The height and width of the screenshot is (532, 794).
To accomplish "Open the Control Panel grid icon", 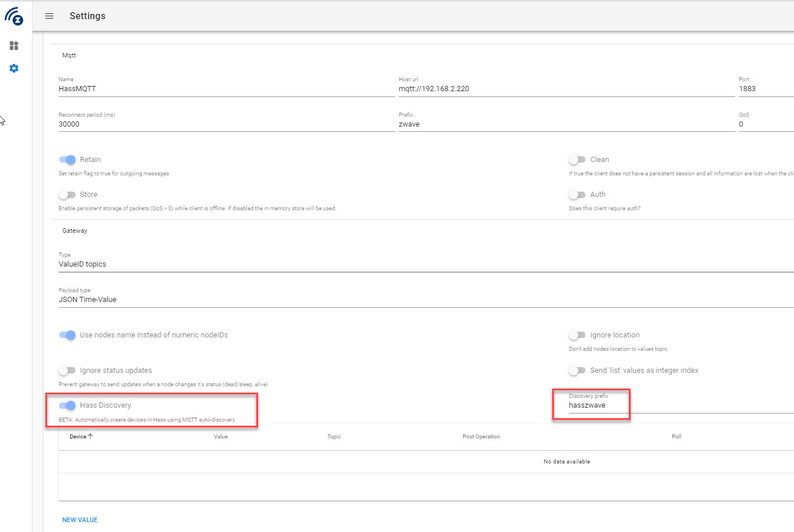I will (x=14, y=45).
